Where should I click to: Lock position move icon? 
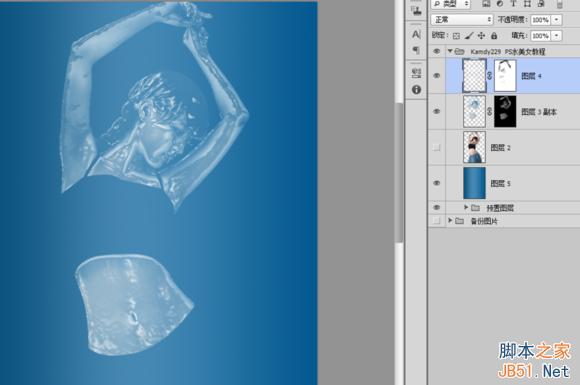pyautogui.click(x=481, y=36)
